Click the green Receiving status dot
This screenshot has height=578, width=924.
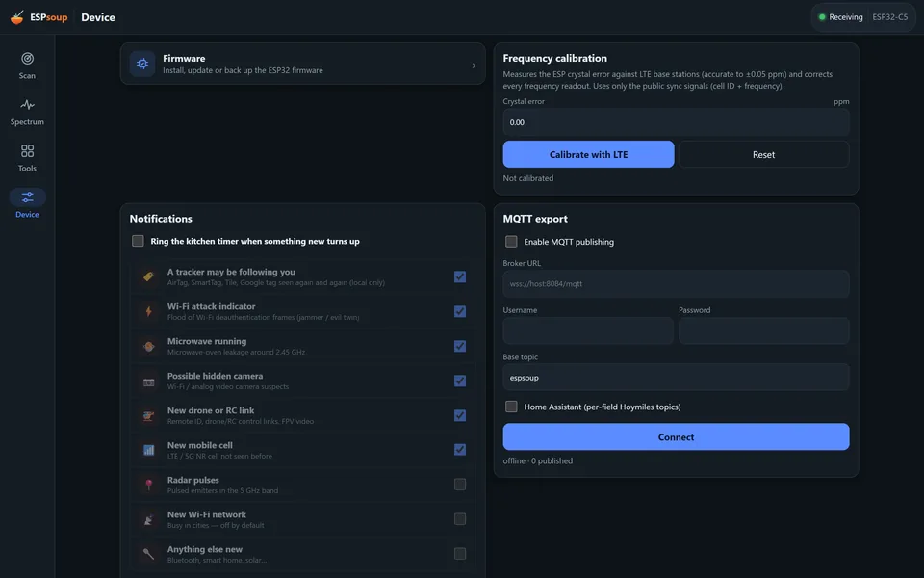[x=822, y=17]
